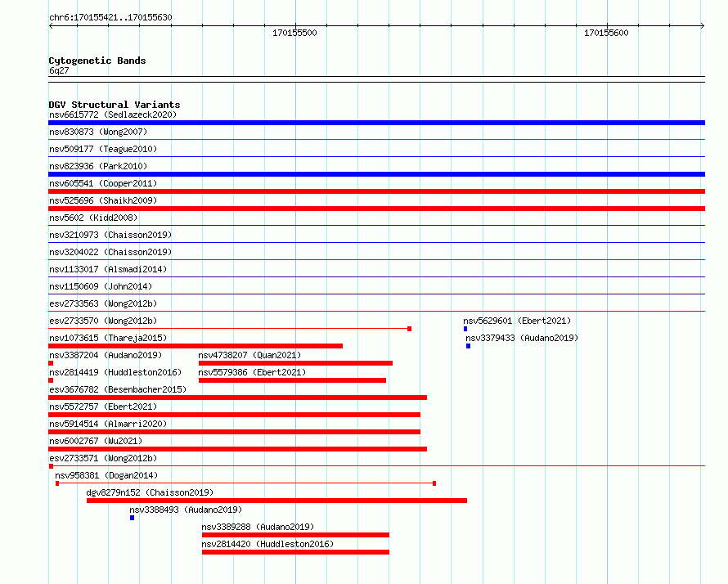Click nsv5579386 (Ebert2021) label
728x584 pixels.
(252, 372)
